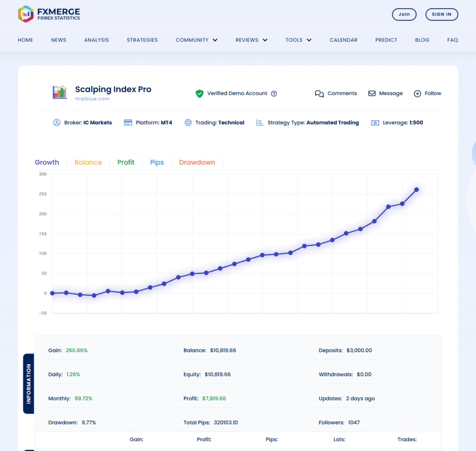Click the Message envelope icon
The image size is (476, 451).
pyautogui.click(x=372, y=93)
